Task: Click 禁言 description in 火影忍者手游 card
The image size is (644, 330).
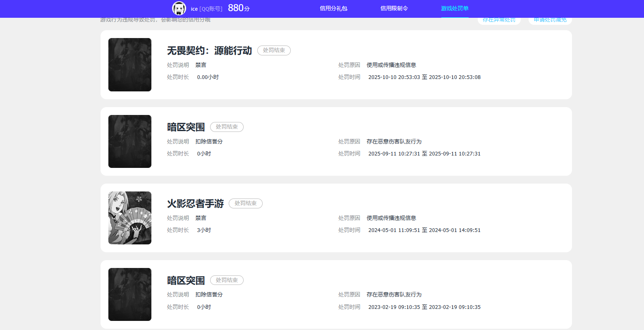Action: pos(201,218)
